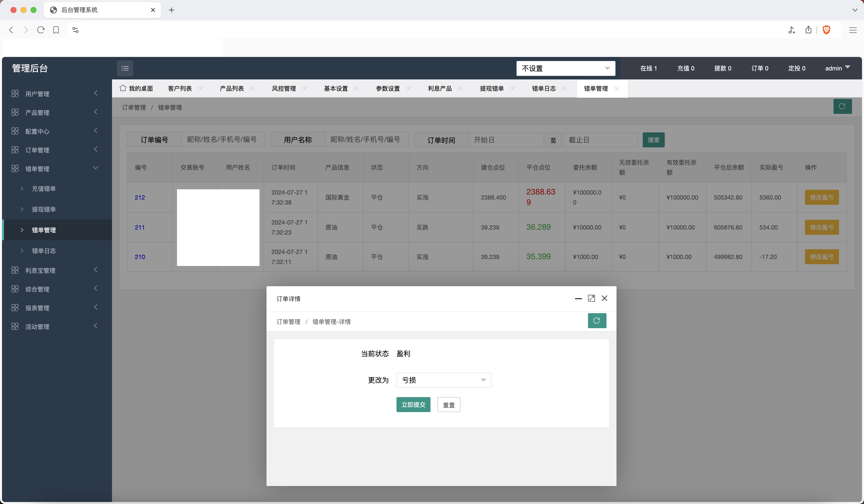Image resolution: width=864 pixels, height=504 pixels.
Task: Open the 错单日志 sidebar submenu item
Action: [x=43, y=251]
